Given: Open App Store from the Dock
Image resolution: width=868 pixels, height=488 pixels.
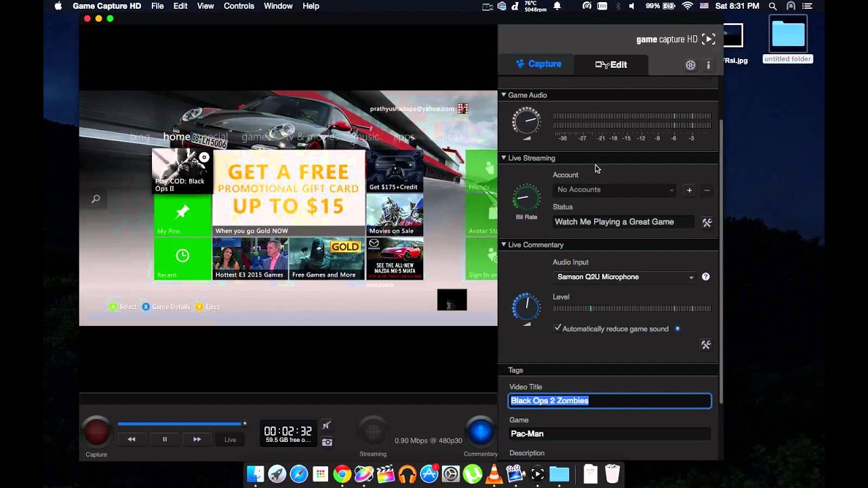Looking at the screenshot, I should pyautogui.click(x=429, y=474).
